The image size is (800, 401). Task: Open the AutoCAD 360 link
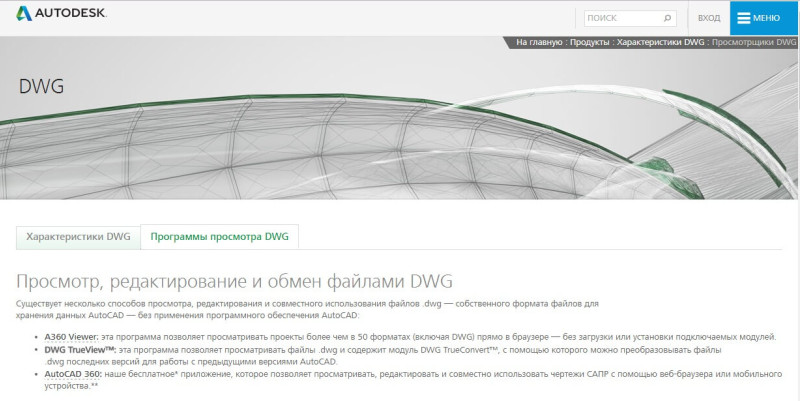point(73,374)
